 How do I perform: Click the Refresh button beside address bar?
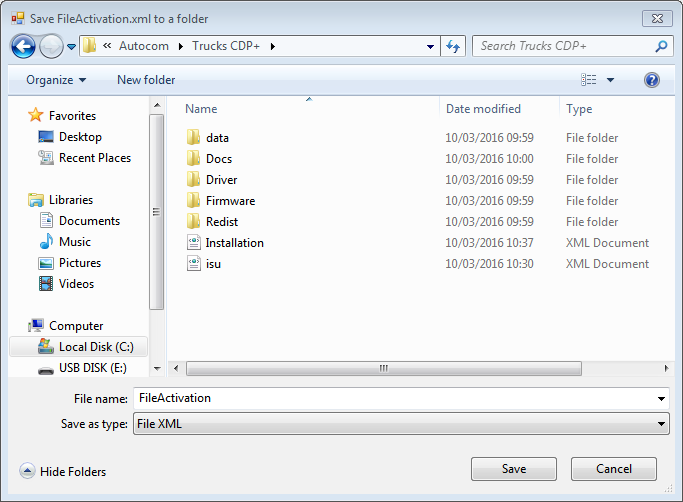pyautogui.click(x=453, y=46)
